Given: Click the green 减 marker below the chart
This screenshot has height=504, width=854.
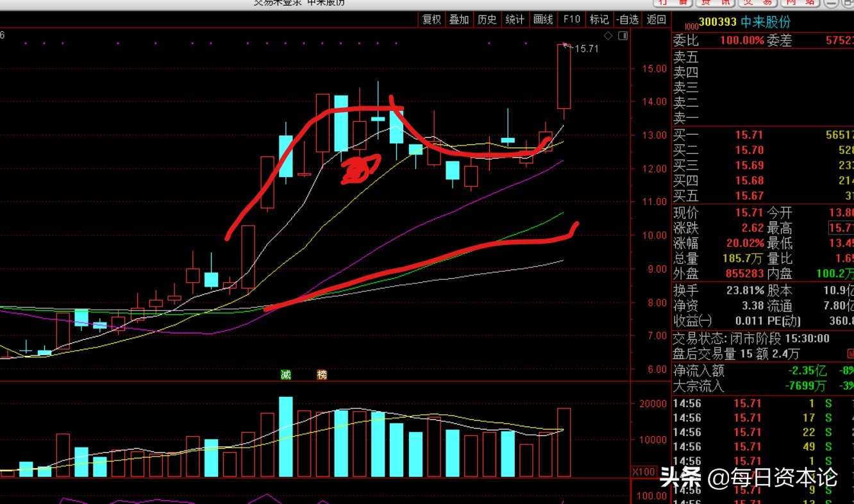Looking at the screenshot, I should point(286,374).
